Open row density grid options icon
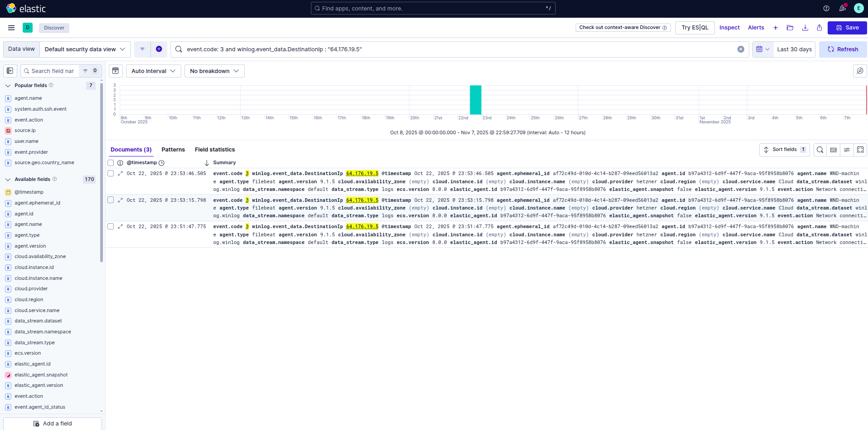This screenshot has height=430, width=868. pyautogui.click(x=834, y=150)
